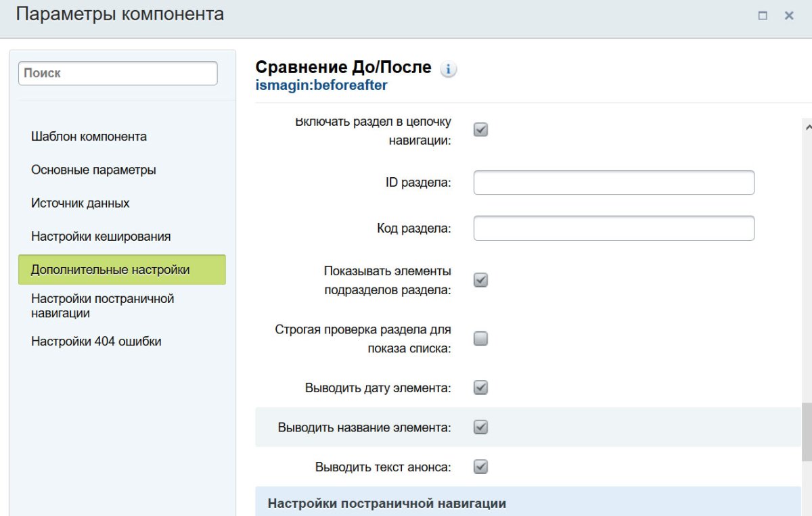Image resolution: width=812 pixels, height=516 pixels.
Task: Click the info icon next to Сравнение До/После
Action: (x=449, y=68)
